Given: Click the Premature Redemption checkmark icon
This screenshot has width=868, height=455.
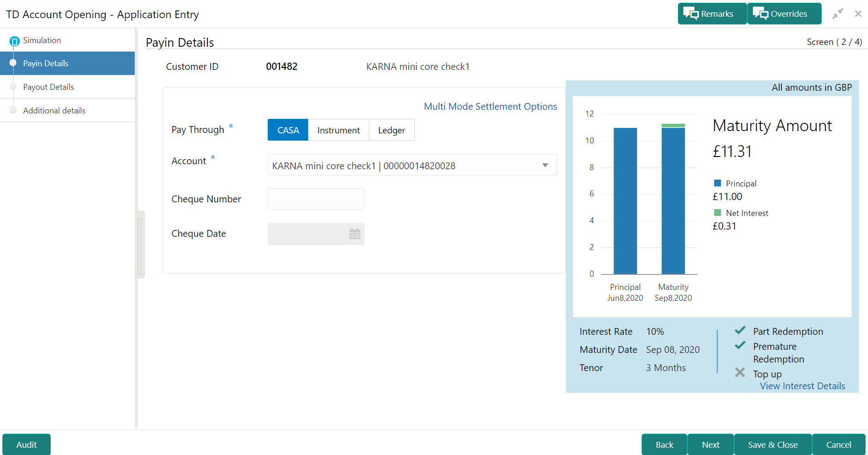Looking at the screenshot, I should pos(740,345).
